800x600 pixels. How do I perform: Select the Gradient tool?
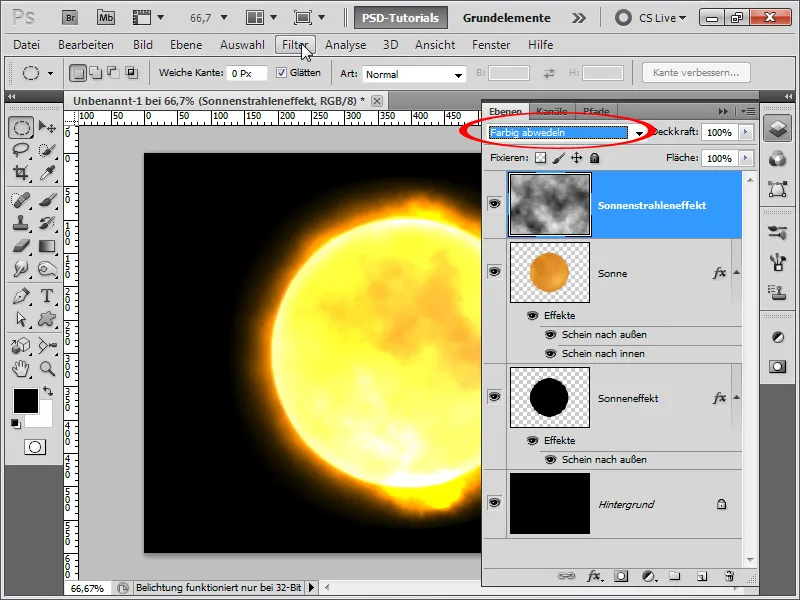(47, 246)
